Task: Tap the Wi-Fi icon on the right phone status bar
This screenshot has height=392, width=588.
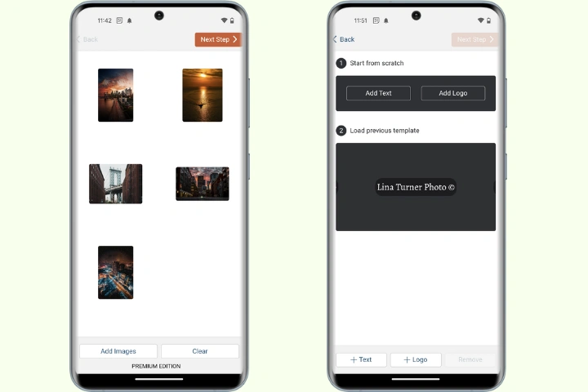Action: (480, 20)
